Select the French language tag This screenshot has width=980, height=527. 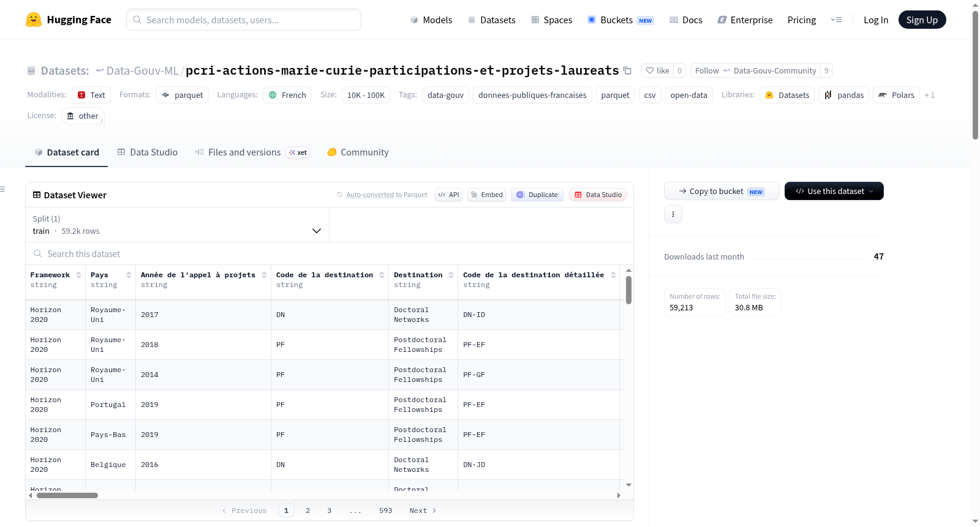click(287, 95)
